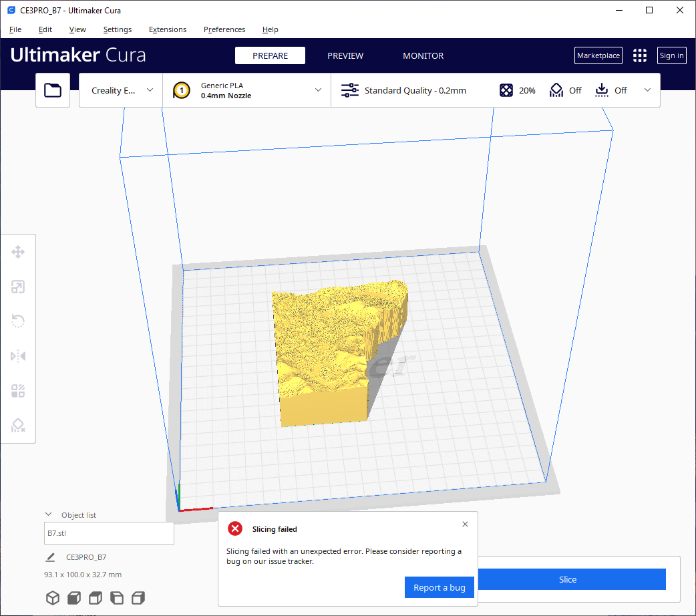Open the Preferences menu
The image size is (696, 616).
click(x=224, y=29)
